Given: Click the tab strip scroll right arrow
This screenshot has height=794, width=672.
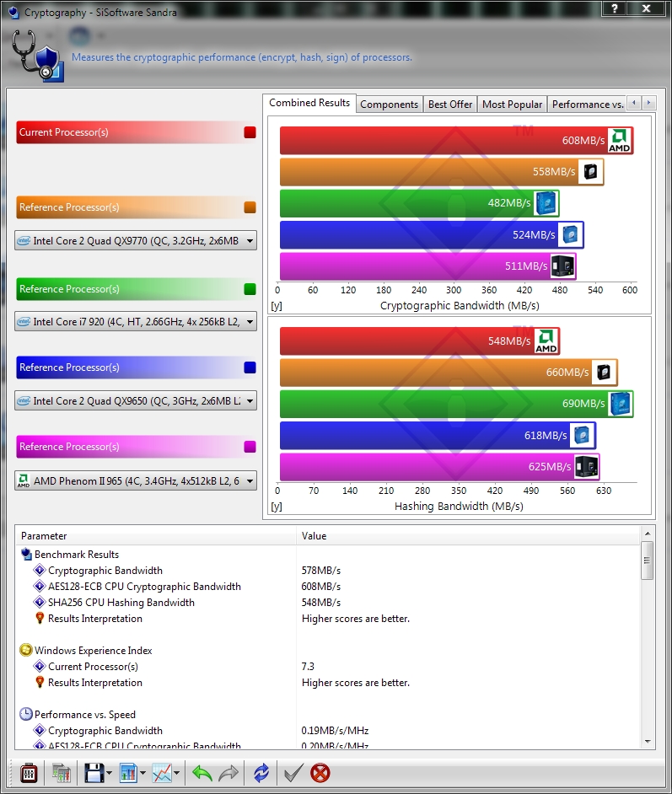Looking at the screenshot, I should (x=648, y=103).
